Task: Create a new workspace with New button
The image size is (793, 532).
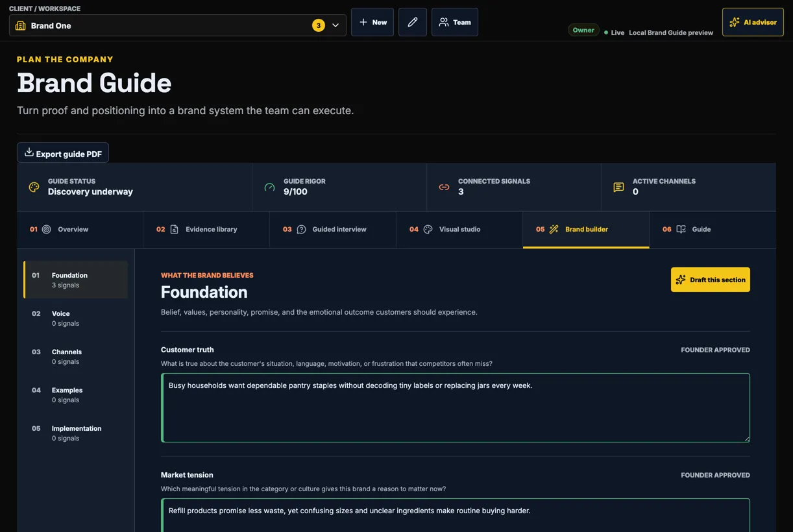Action: [x=372, y=22]
